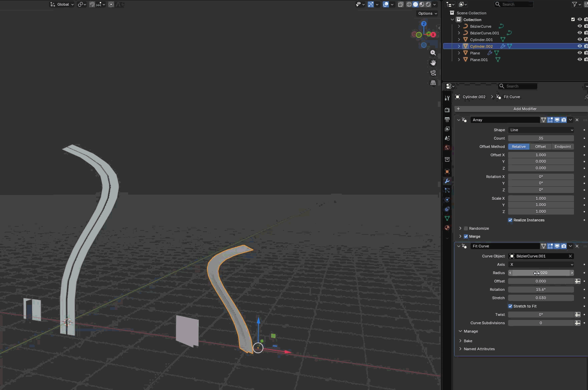The image size is (588, 390).
Task: Hide Cylinder.001 using its eye icon
Action: tap(580, 39)
